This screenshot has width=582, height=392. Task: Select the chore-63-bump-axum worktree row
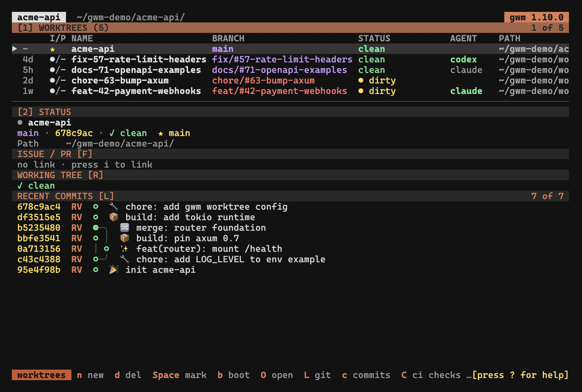(290, 80)
